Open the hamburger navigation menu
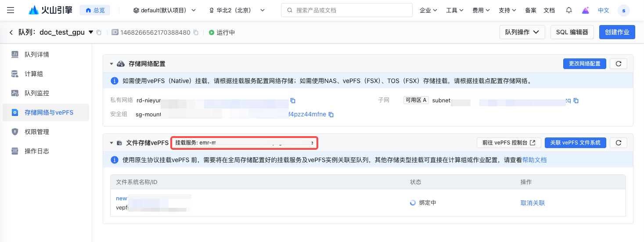The image size is (644, 242). point(11,10)
